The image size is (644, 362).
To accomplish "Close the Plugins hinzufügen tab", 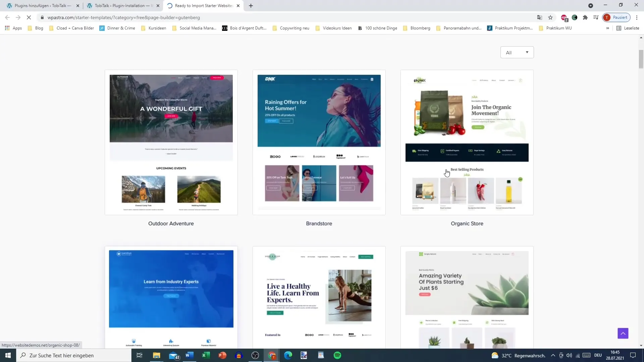I will 78,6.
